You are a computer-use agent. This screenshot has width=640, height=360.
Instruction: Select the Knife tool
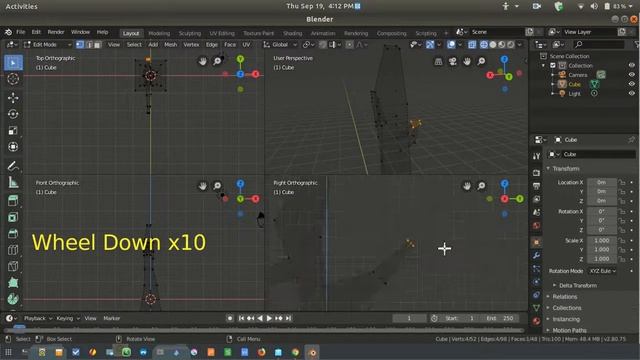[13, 266]
